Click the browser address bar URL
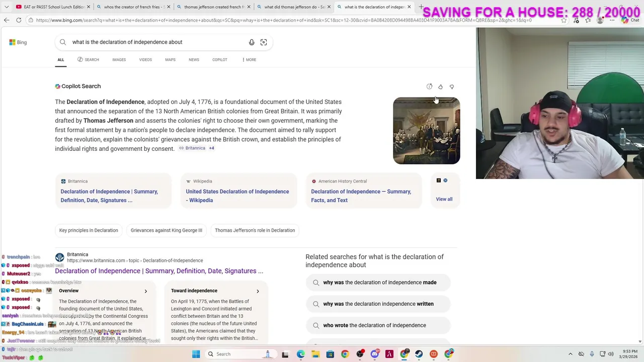 point(284,20)
